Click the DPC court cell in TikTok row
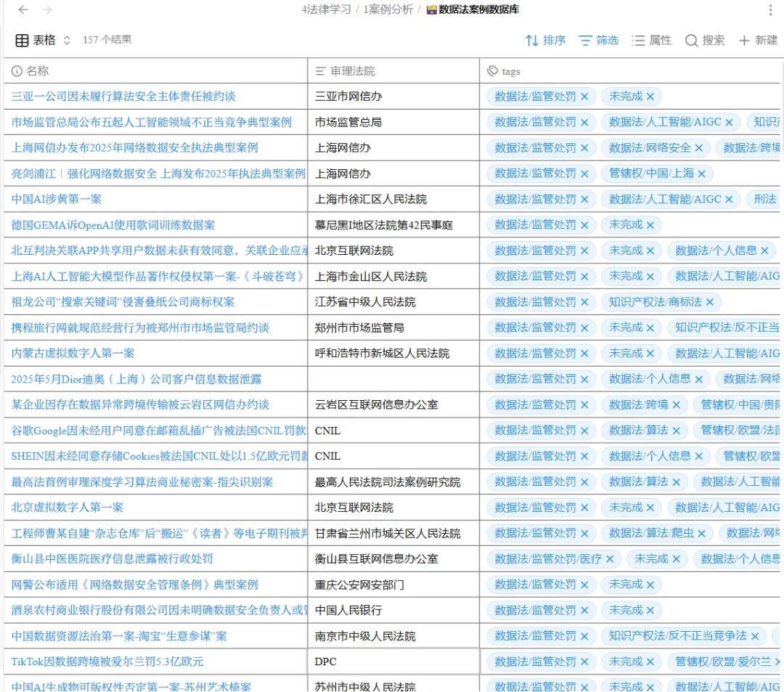This screenshot has height=692, width=784. pos(393,662)
